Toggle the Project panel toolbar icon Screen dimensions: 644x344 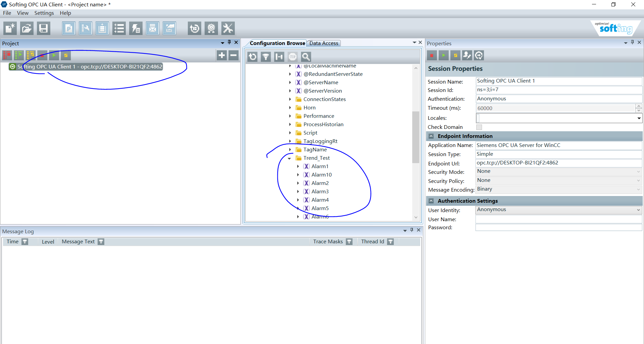pyautogui.click(x=69, y=29)
